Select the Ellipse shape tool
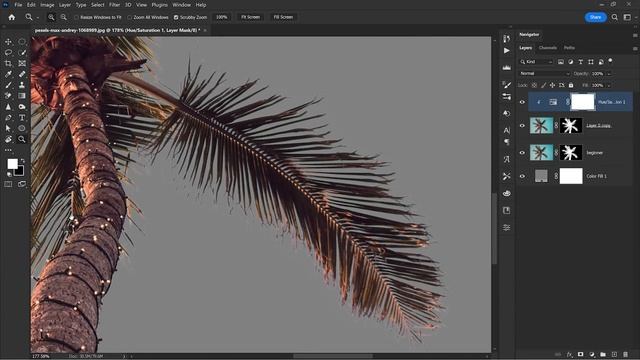 click(22, 128)
